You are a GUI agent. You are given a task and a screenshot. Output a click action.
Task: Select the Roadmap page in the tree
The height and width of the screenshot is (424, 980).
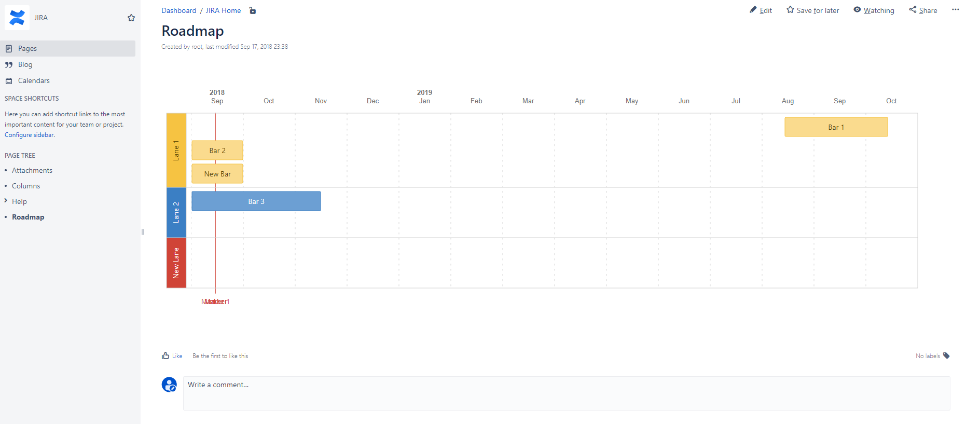(28, 217)
